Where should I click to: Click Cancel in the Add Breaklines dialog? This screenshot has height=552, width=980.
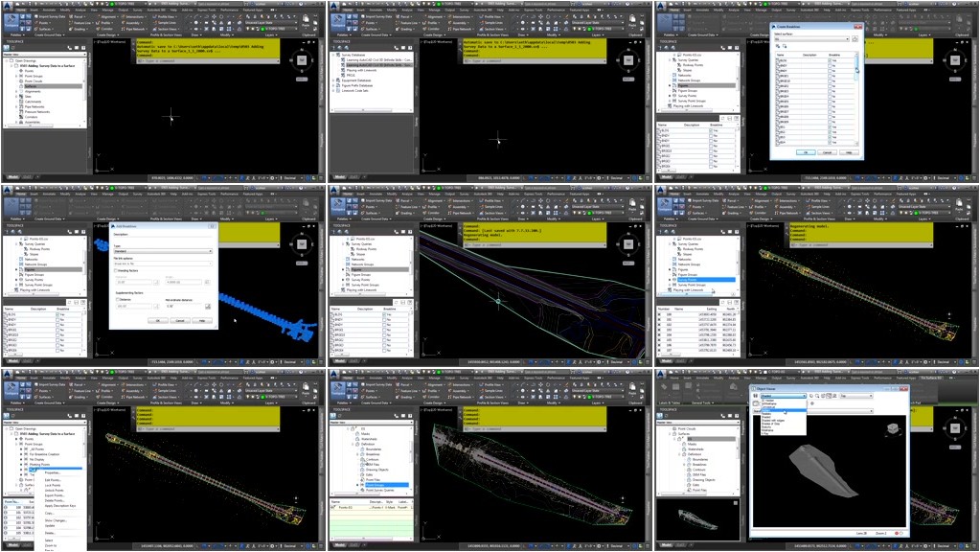pyautogui.click(x=179, y=320)
